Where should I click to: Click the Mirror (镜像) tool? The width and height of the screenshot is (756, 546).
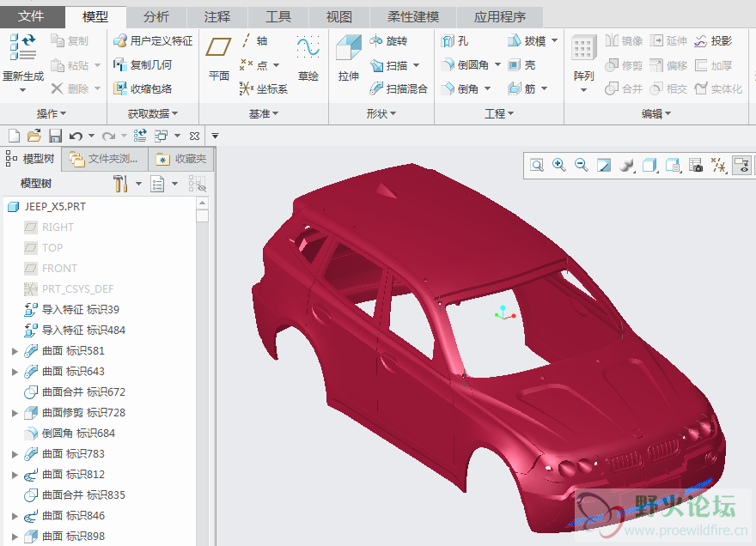[624, 41]
